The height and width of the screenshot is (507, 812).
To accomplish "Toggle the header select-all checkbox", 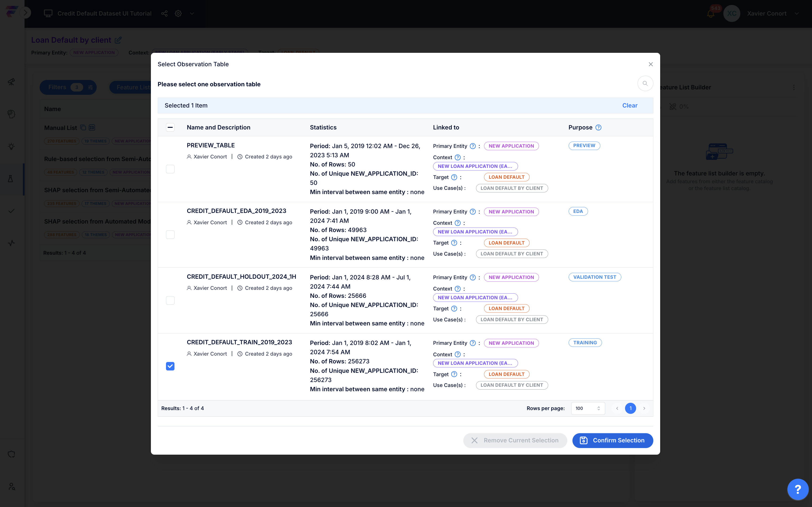I will (170, 127).
